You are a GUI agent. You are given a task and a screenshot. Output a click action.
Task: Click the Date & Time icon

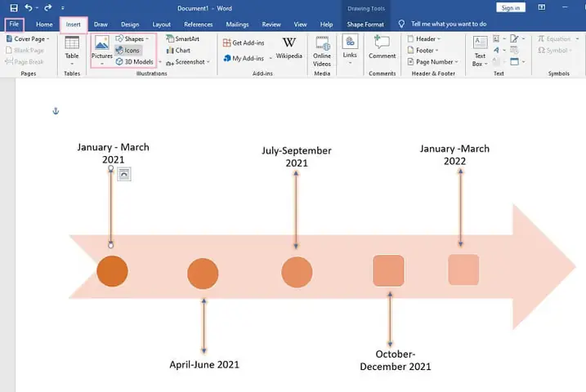514,50
